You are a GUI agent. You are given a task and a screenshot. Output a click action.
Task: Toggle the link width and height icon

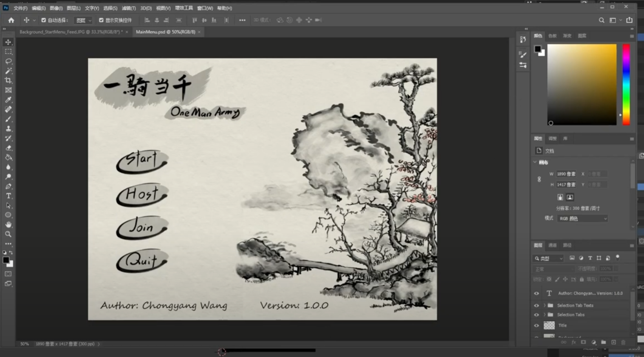539,179
